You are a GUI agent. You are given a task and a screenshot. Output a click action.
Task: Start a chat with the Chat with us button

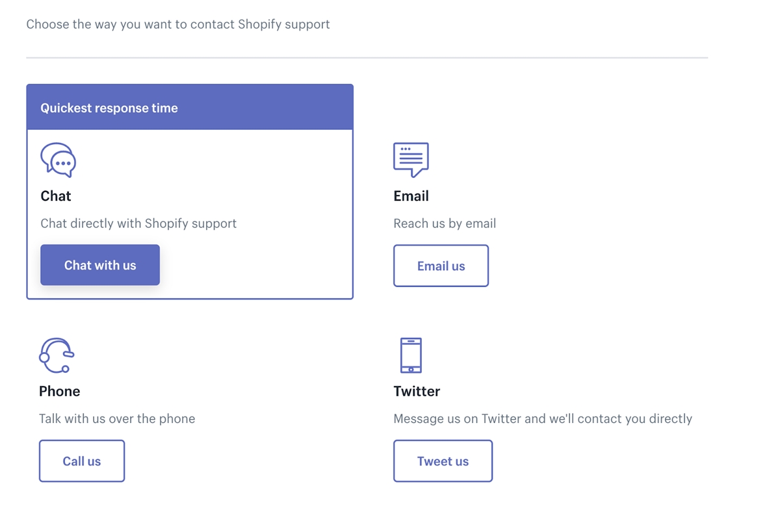click(x=100, y=265)
